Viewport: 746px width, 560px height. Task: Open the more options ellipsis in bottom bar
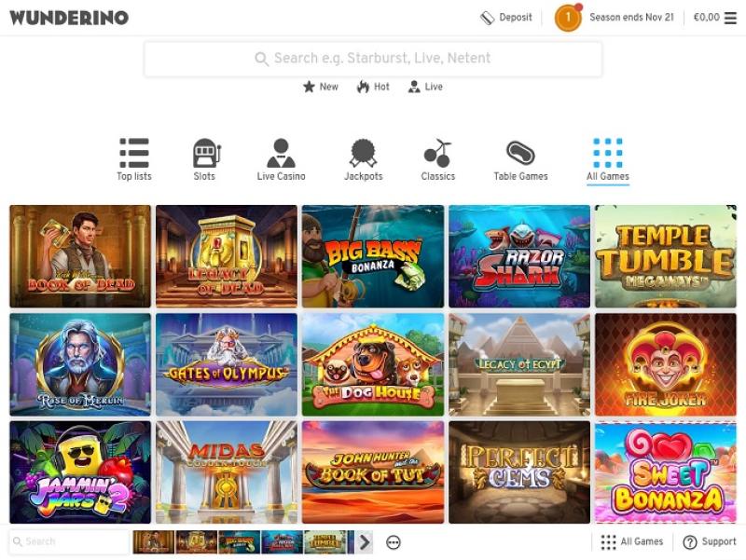click(394, 542)
